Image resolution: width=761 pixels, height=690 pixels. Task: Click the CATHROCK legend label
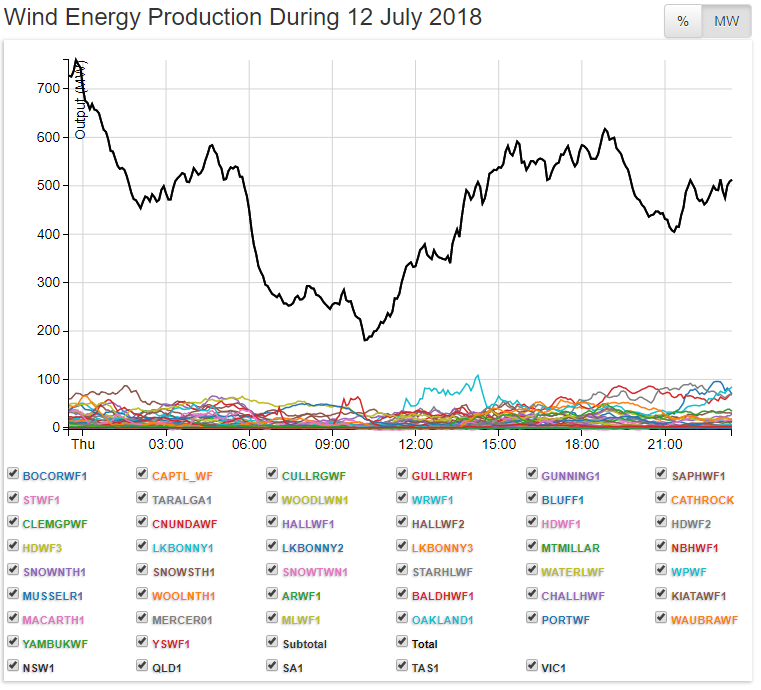point(702,500)
